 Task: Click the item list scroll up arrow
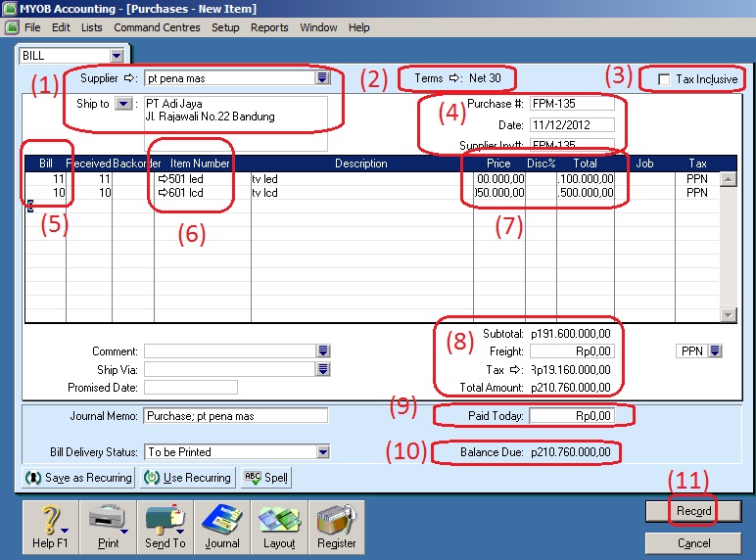tap(728, 179)
